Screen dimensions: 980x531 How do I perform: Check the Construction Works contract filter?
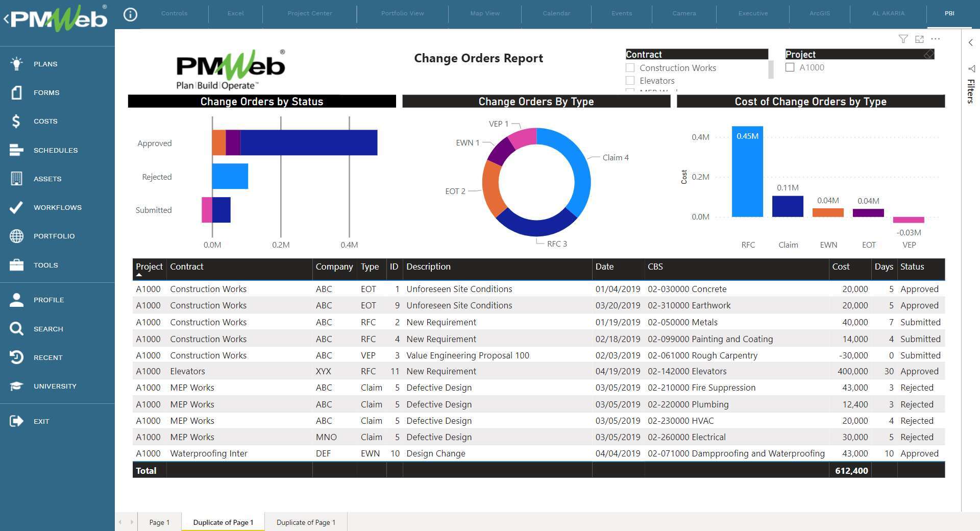pyautogui.click(x=631, y=67)
